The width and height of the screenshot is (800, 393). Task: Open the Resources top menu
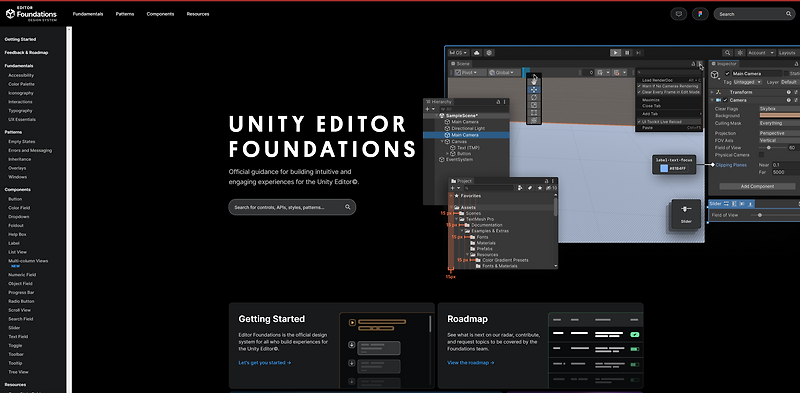(x=198, y=14)
